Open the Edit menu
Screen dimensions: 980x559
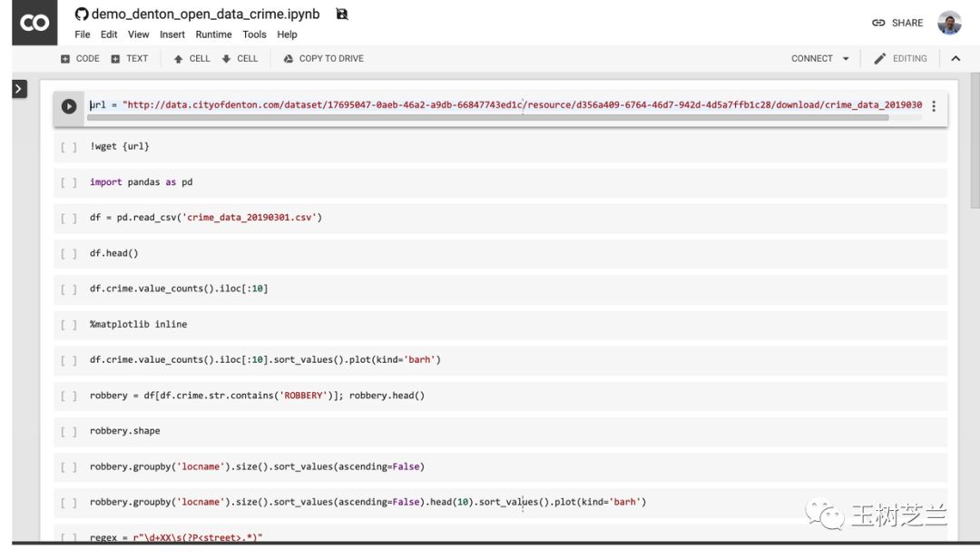coord(109,34)
